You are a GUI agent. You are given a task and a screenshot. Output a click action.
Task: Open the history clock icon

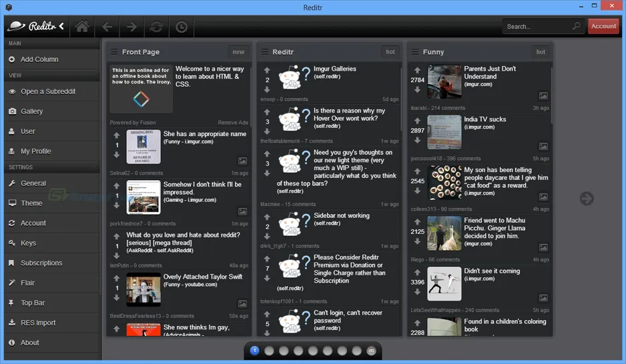pos(182,27)
